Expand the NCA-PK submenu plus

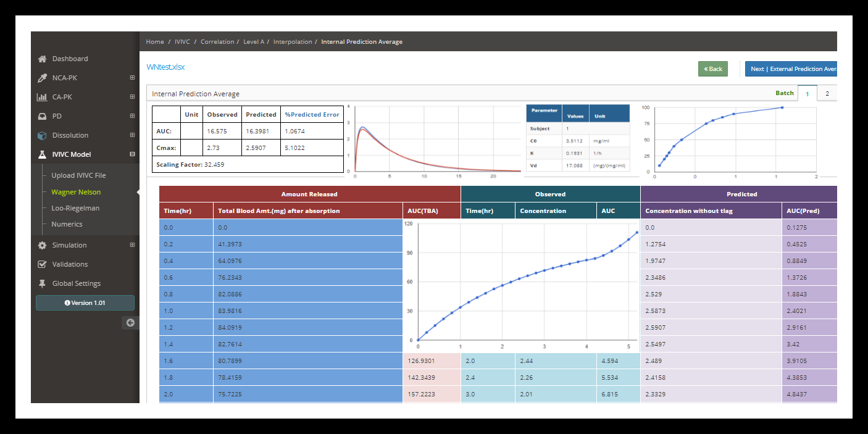click(x=132, y=78)
